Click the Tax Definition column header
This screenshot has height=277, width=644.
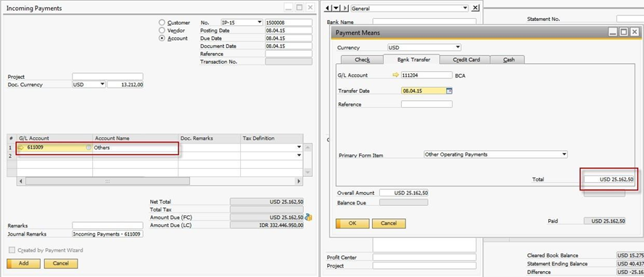tap(272, 138)
